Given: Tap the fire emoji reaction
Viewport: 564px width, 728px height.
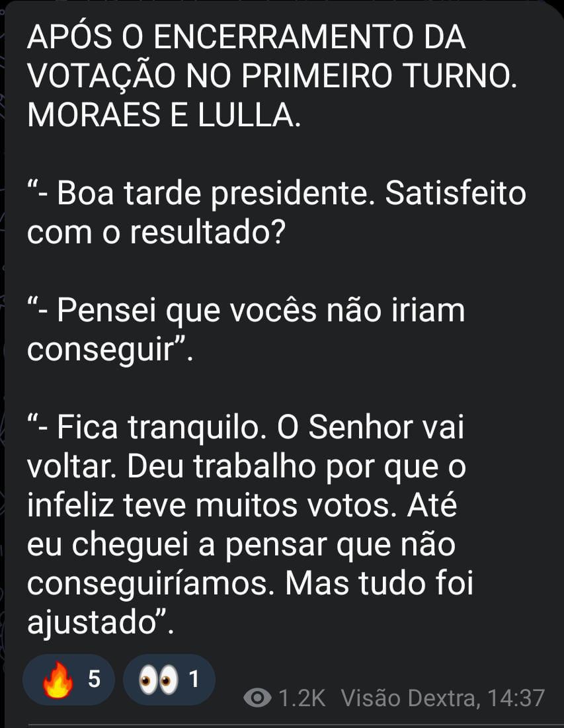Looking at the screenshot, I should click(x=58, y=680).
